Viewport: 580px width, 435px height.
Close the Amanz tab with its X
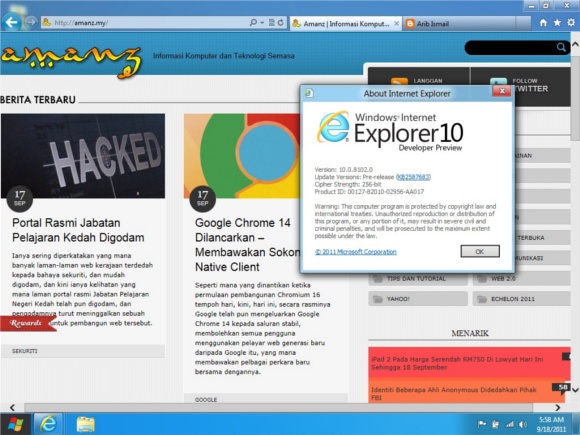[x=396, y=23]
